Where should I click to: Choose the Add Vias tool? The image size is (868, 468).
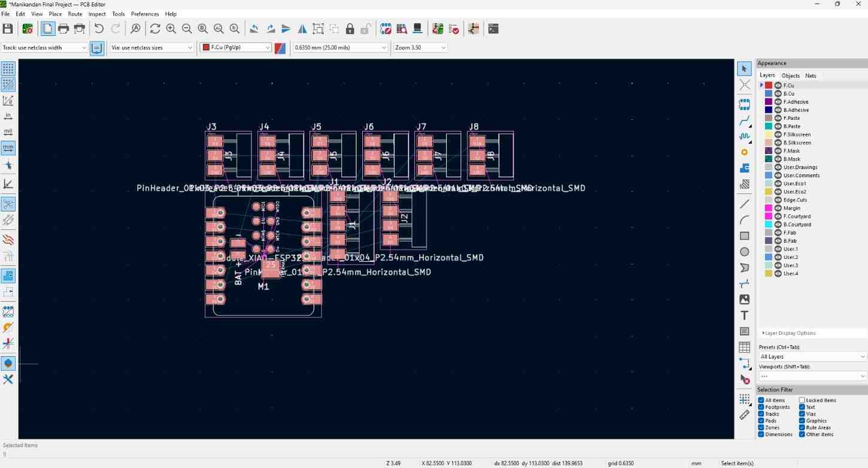(x=745, y=152)
